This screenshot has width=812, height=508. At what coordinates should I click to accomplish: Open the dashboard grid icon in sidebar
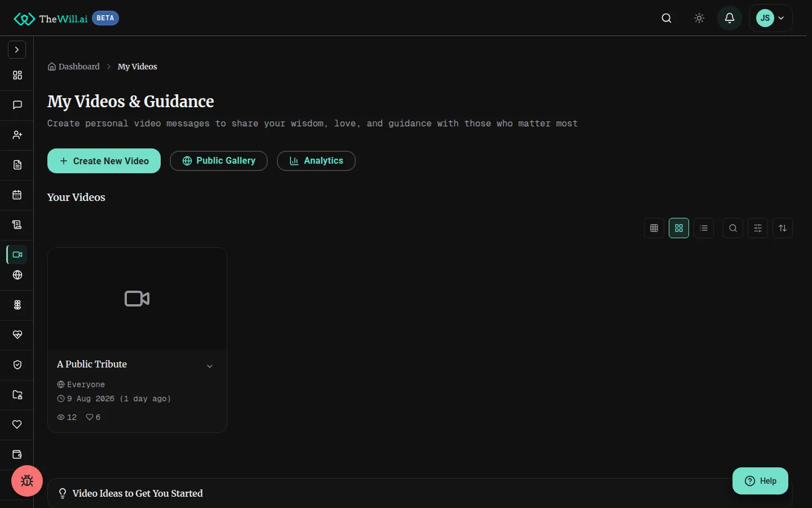[17, 75]
